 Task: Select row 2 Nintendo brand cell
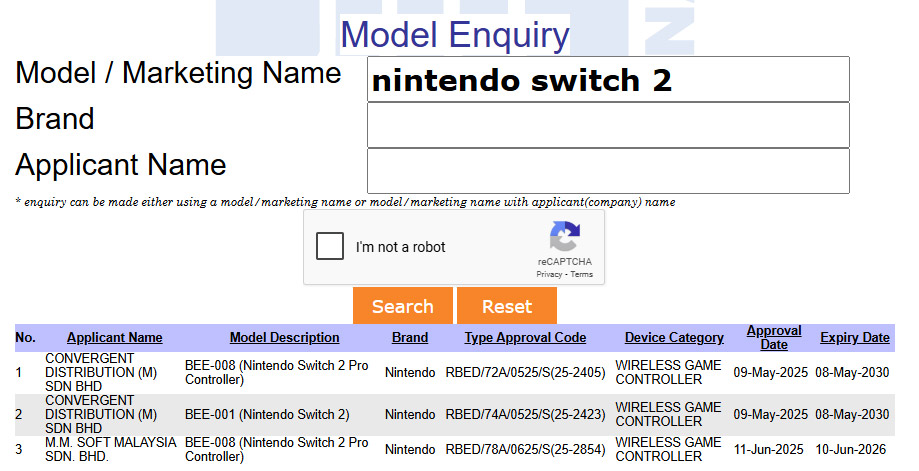(410, 414)
